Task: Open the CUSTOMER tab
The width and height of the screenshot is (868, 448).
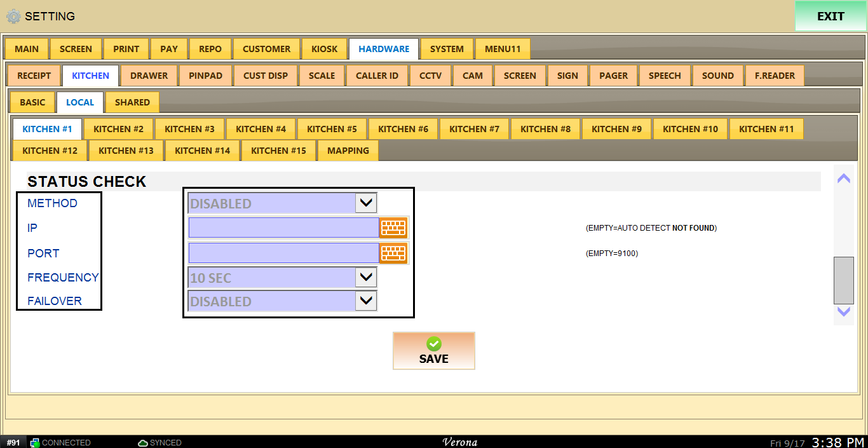Action: [267, 49]
